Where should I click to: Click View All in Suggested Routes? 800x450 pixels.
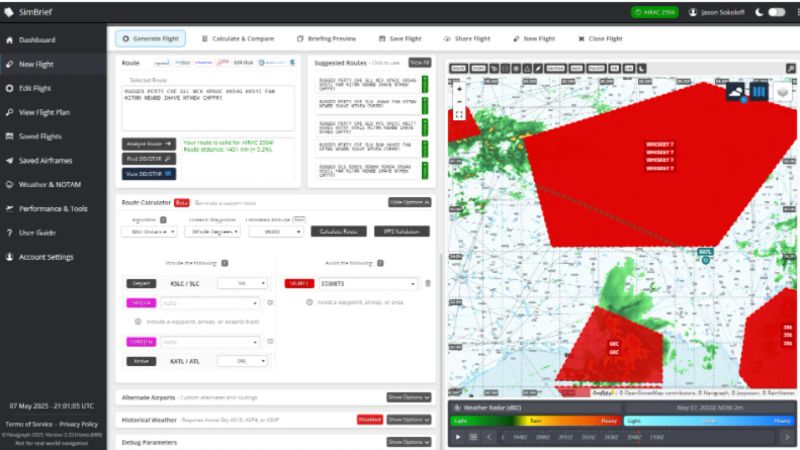click(x=420, y=62)
